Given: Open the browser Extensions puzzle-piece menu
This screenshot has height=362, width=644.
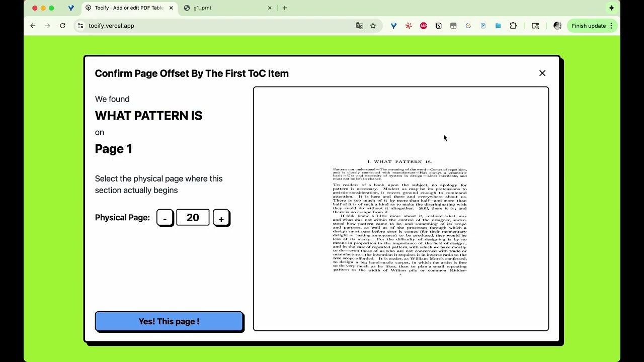Looking at the screenshot, I should click(513, 26).
